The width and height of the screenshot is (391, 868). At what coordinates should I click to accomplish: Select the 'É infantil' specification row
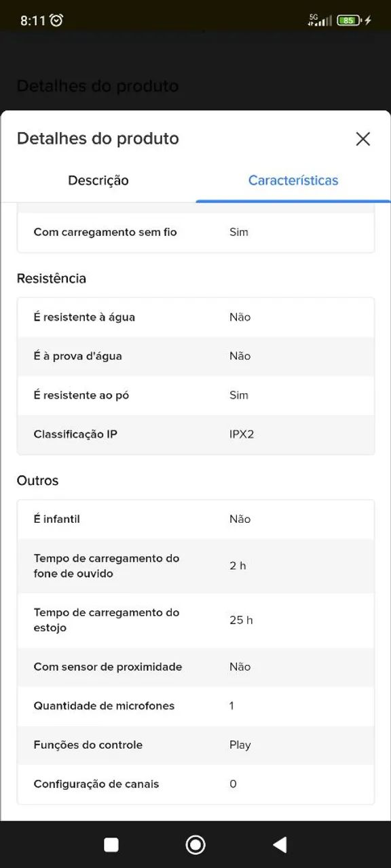[x=195, y=519]
